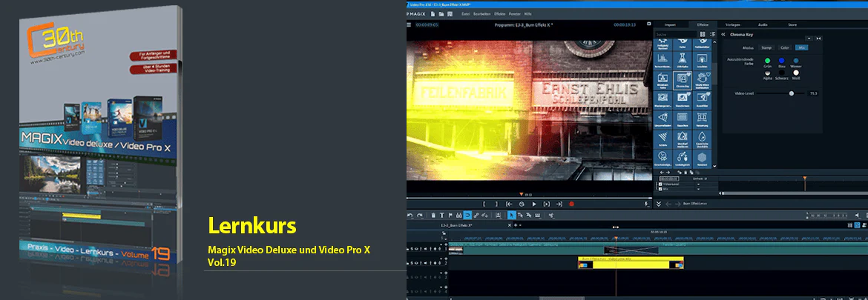Click the effects search field

point(675,34)
